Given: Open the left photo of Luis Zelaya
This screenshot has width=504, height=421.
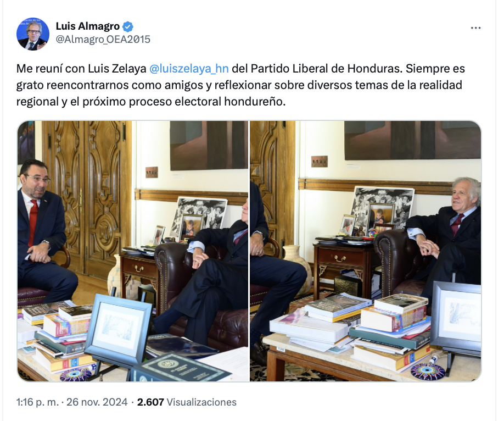Looking at the screenshot, I should point(133,251).
